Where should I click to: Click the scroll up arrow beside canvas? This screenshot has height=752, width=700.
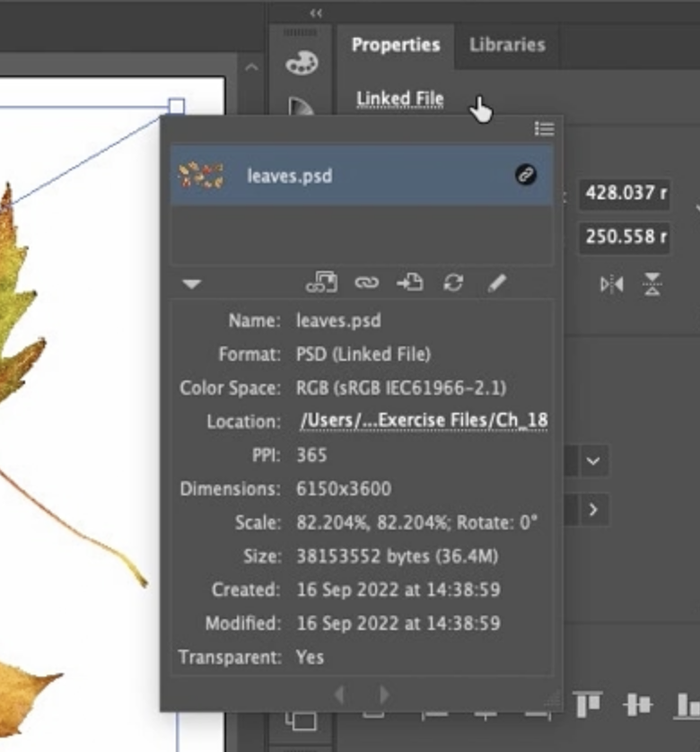[x=251, y=67]
